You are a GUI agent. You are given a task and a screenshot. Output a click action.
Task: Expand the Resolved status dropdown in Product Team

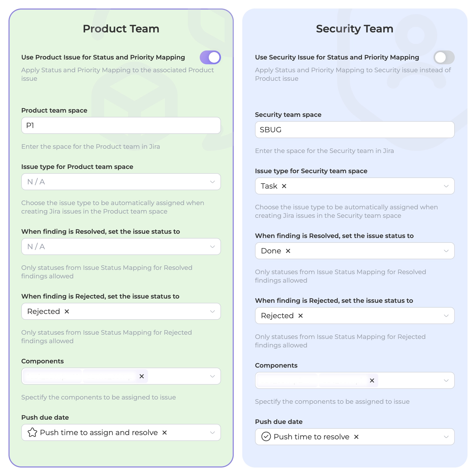point(212,247)
